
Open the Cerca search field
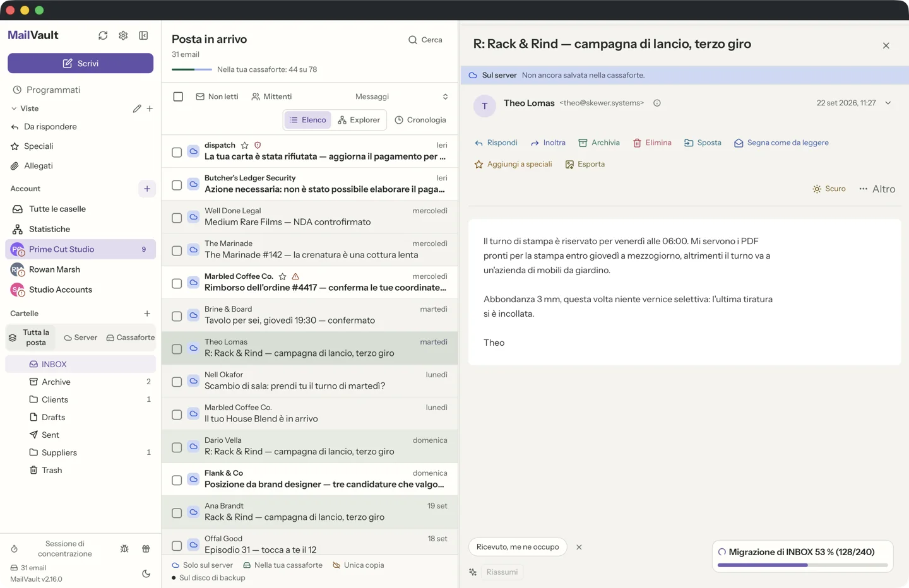click(x=425, y=40)
